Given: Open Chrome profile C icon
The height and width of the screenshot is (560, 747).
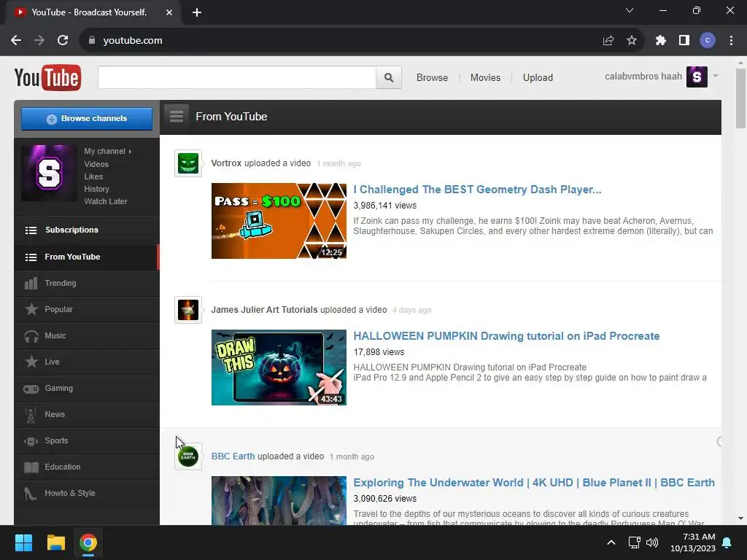Looking at the screenshot, I should click(x=708, y=41).
